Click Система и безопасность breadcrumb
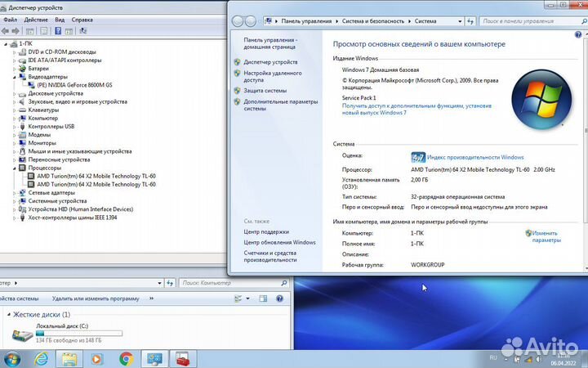The width and height of the screenshot is (588, 368). (x=372, y=21)
